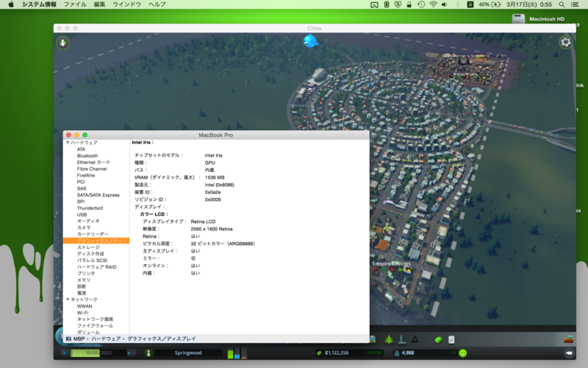Select Ethernet カード in the sidebar
The width and height of the screenshot is (588, 368).
pos(93,162)
